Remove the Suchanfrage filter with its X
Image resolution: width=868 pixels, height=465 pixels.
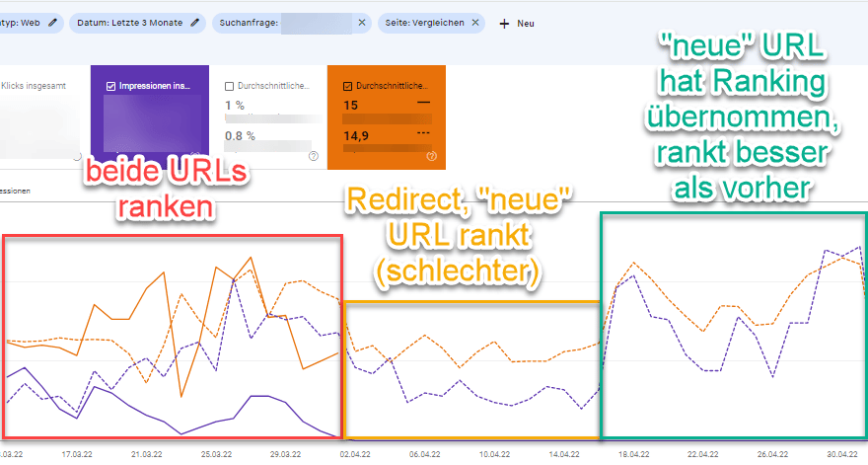click(362, 22)
